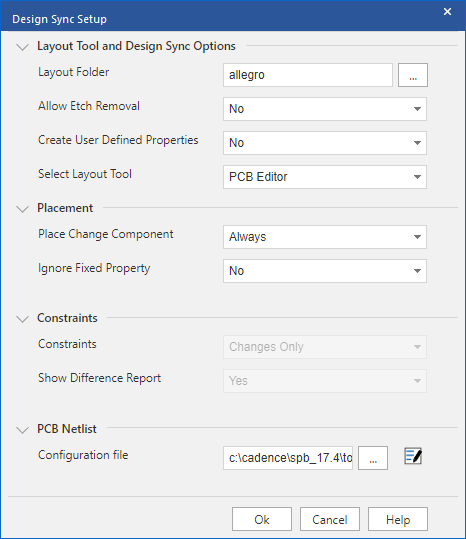Click the Layout Folder text field
466x539 pixels.
point(308,75)
